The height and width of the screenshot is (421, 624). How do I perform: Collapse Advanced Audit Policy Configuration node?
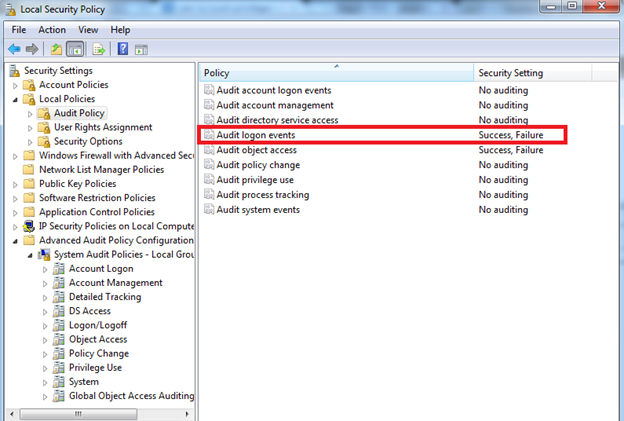click(x=15, y=241)
